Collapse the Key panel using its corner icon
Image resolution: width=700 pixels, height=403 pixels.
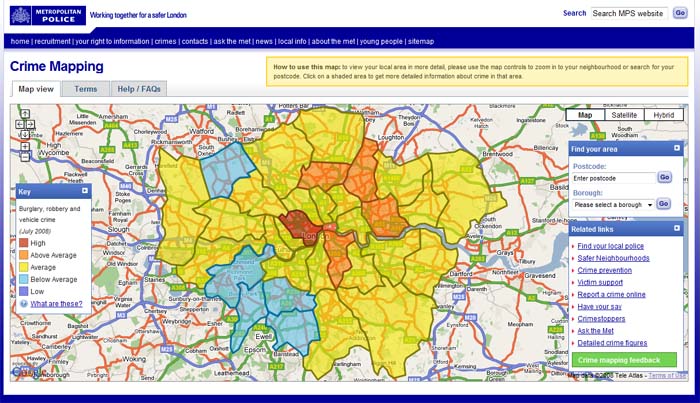[85, 191]
